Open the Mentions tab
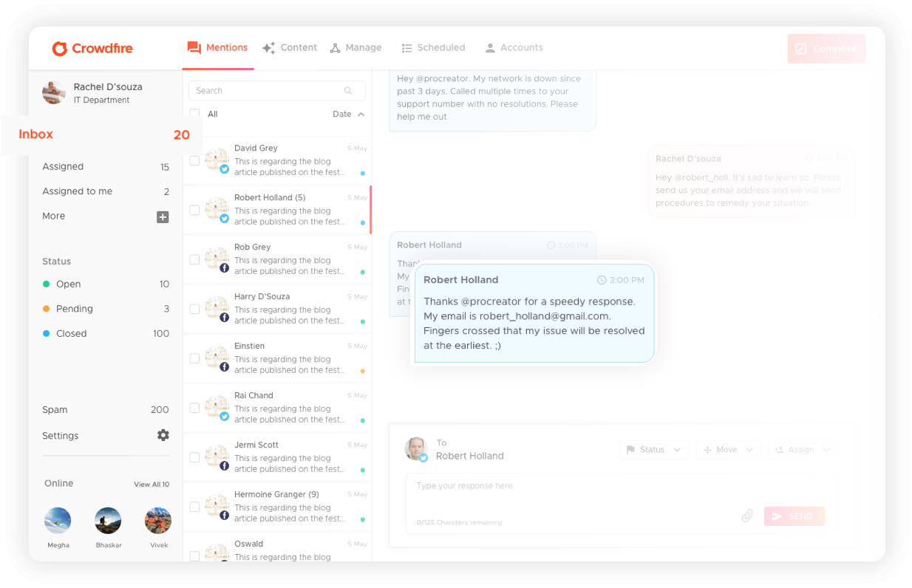 [218, 47]
